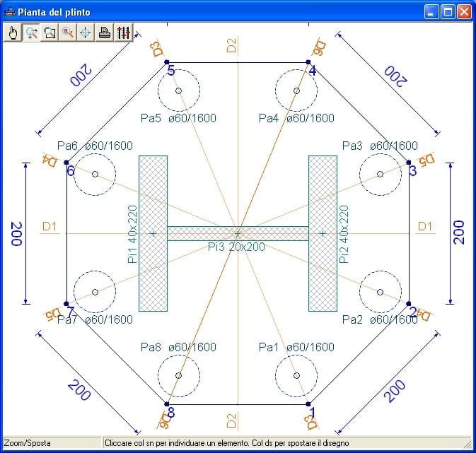476x453 pixels.
Task: Click pile Pa7 circle near vertex 7
Action: tap(95, 293)
